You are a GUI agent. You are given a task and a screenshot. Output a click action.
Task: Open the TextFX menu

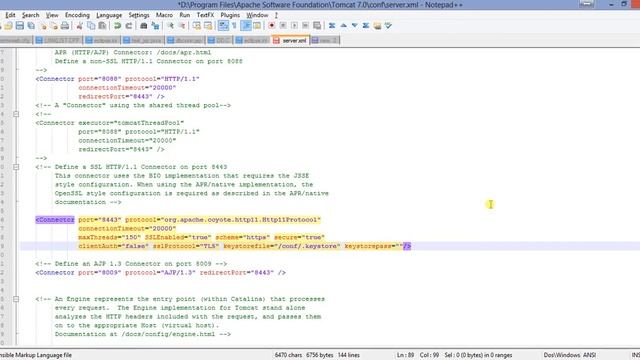[205, 15]
